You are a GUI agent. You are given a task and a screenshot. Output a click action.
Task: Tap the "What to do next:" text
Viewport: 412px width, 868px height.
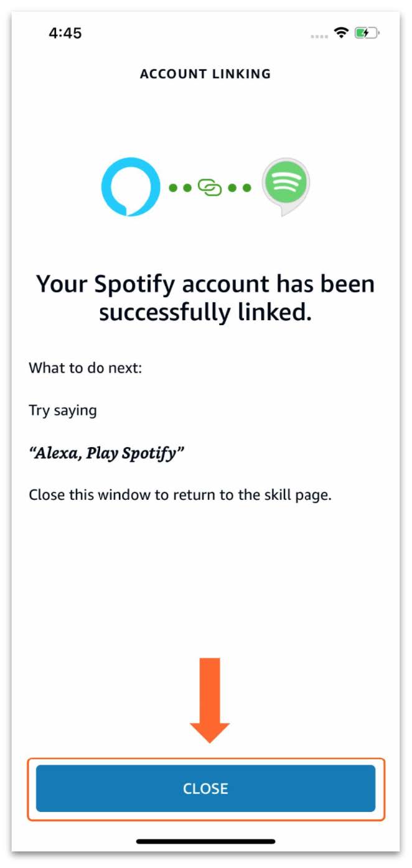click(x=85, y=368)
